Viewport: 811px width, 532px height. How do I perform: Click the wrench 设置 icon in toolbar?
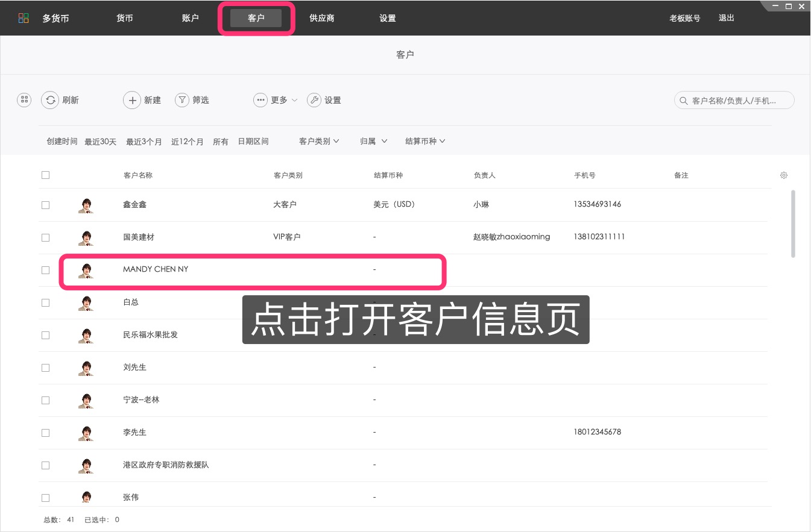(314, 100)
